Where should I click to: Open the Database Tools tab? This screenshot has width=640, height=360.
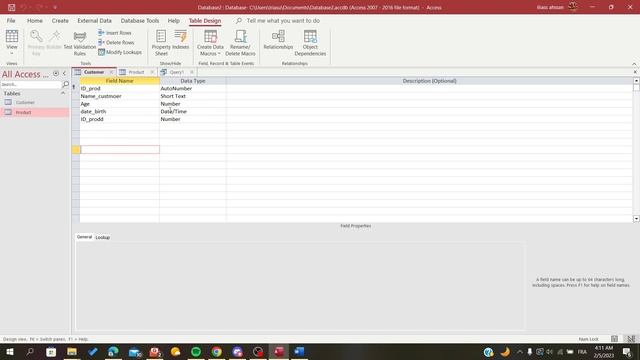pyautogui.click(x=140, y=20)
